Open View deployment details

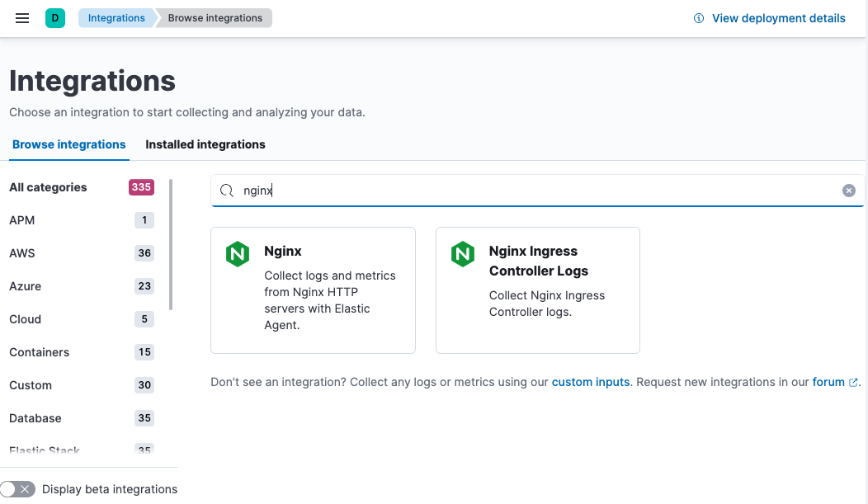[x=776, y=17]
